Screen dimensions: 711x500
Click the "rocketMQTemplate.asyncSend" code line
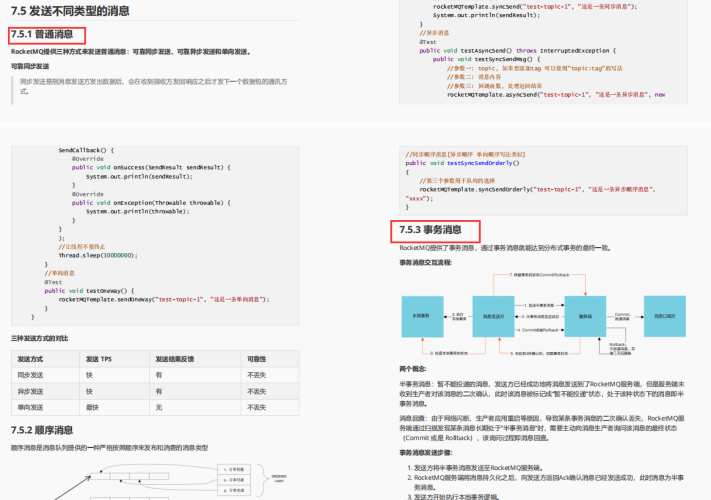(x=556, y=95)
